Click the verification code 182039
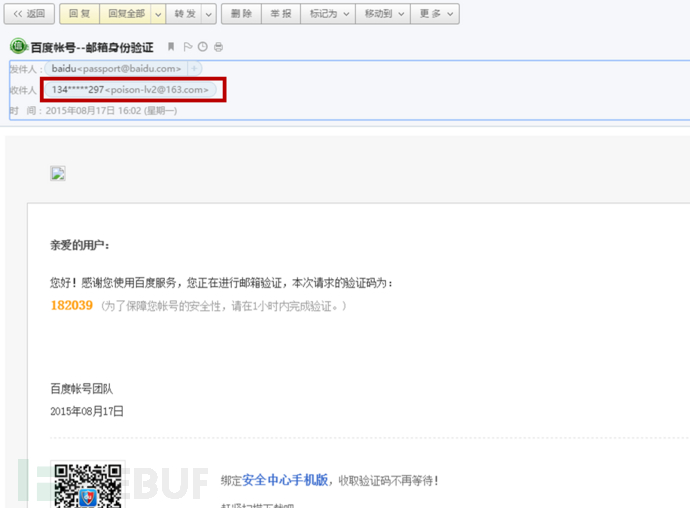Screen dimensions: 690x508 (72, 305)
